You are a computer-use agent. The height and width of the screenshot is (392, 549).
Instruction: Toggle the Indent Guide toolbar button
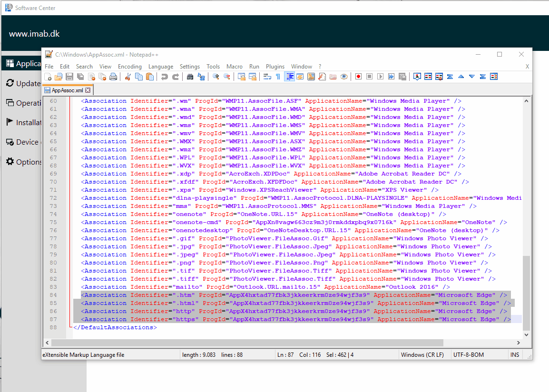click(x=289, y=77)
